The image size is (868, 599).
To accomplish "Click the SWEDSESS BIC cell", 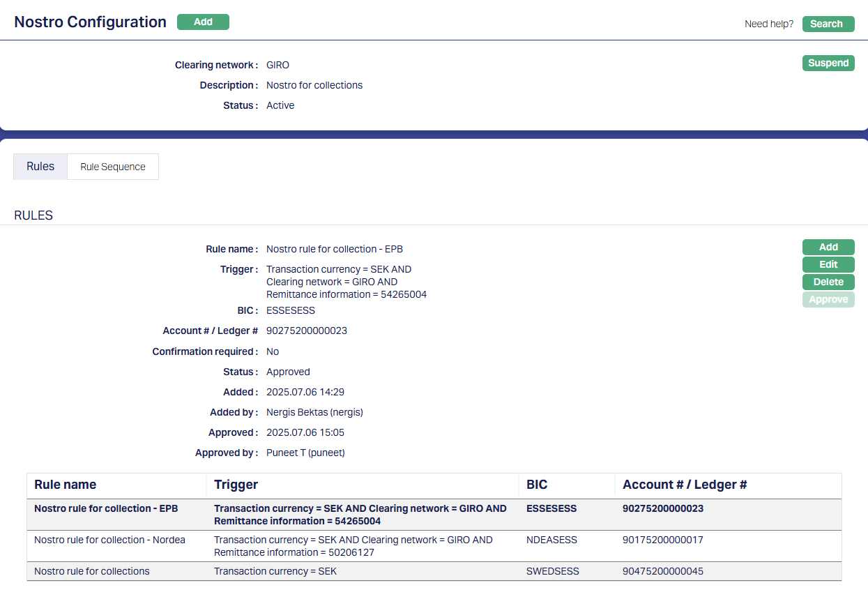I will coord(552,571).
